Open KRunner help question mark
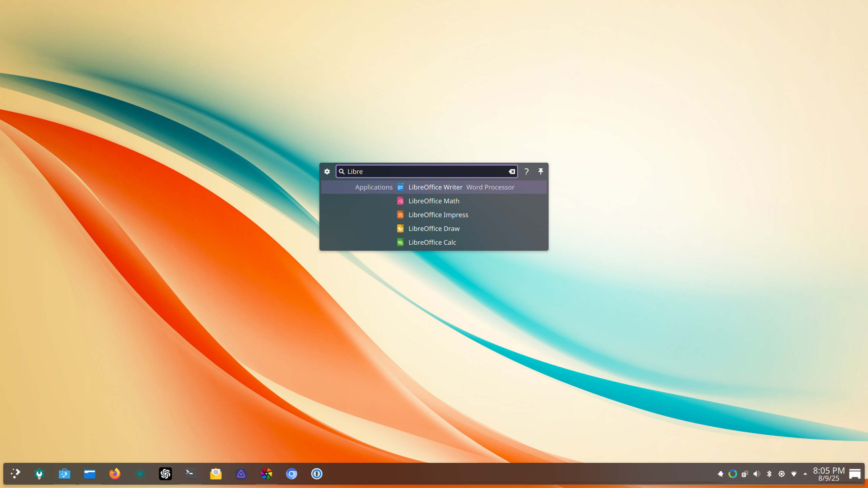Image resolution: width=868 pixels, height=488 pixels. (x=526, y=171)
